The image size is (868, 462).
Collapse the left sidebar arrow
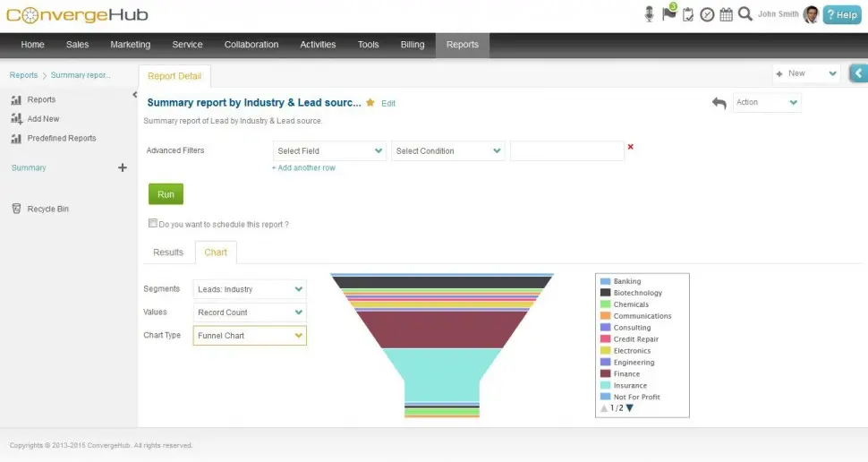134,95
